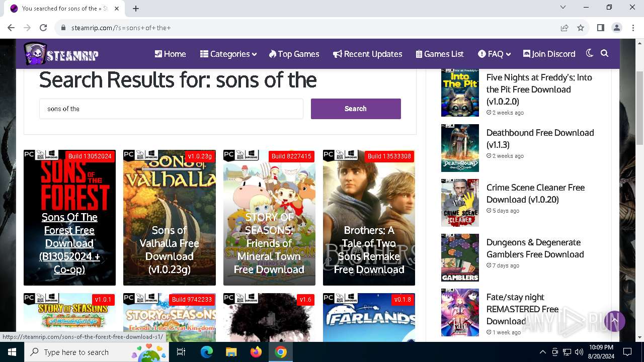The image size is (644, 362).
Task: Open the v1.6 game card thumbnail
Action: point(269,317)
